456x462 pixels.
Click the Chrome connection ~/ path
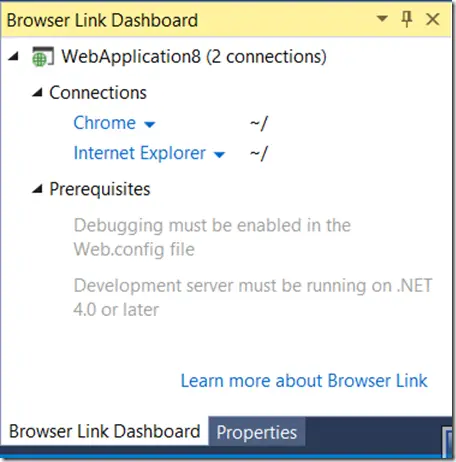tap(259, 123)
